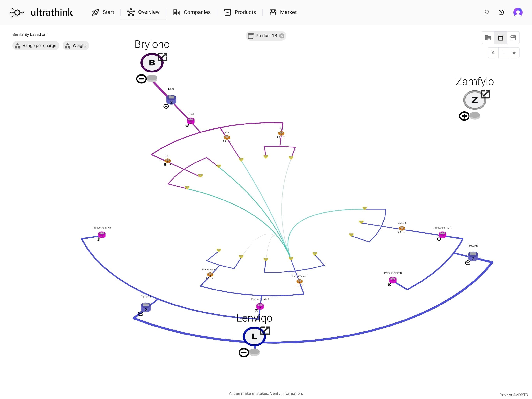
Task: Expand the Zamfylo node with the plus toggle
Action: [464, 116]
